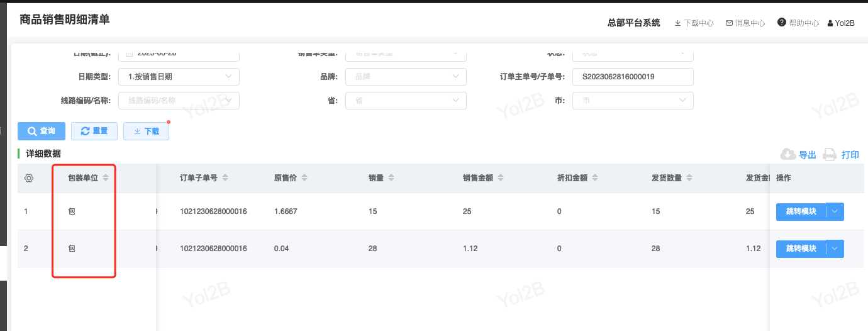The image size is (868, 331).
Task: Open the 线路编码/名称 dropdown
Action: 179,101
